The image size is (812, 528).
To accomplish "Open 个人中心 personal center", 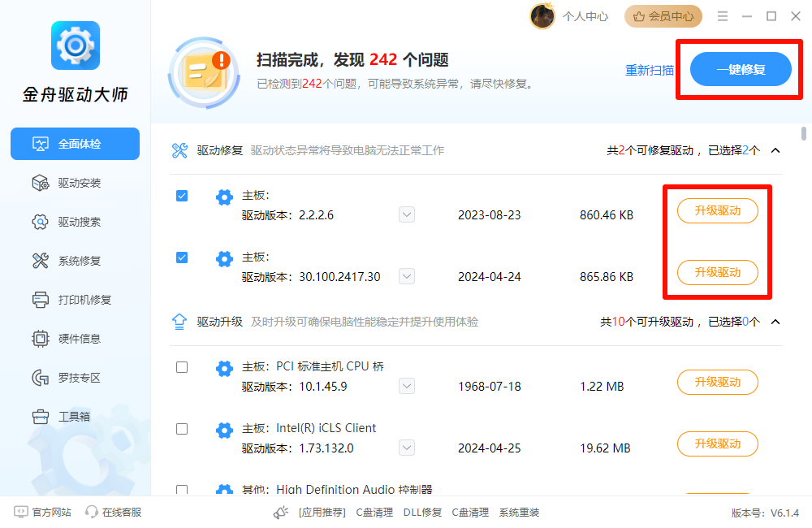I will pyautogui.click(x=585, y=16).
